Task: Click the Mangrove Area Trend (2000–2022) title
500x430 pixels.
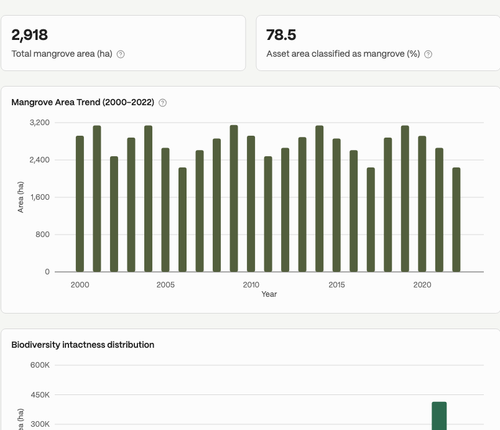Action: tap(83, 102)
